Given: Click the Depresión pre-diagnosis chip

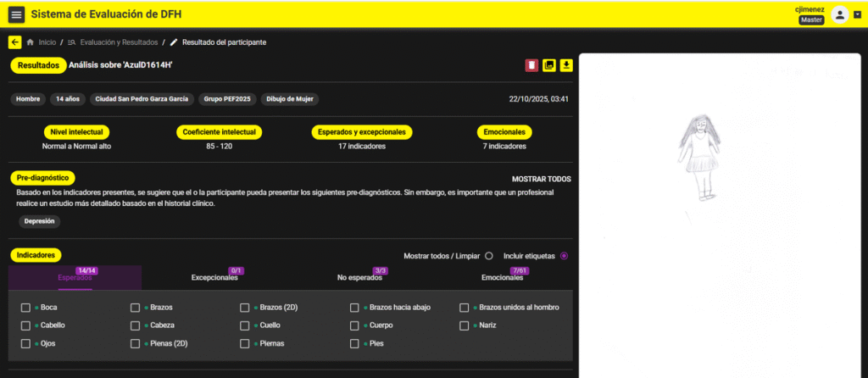Looking at the screenshot, I should (39, 221).
